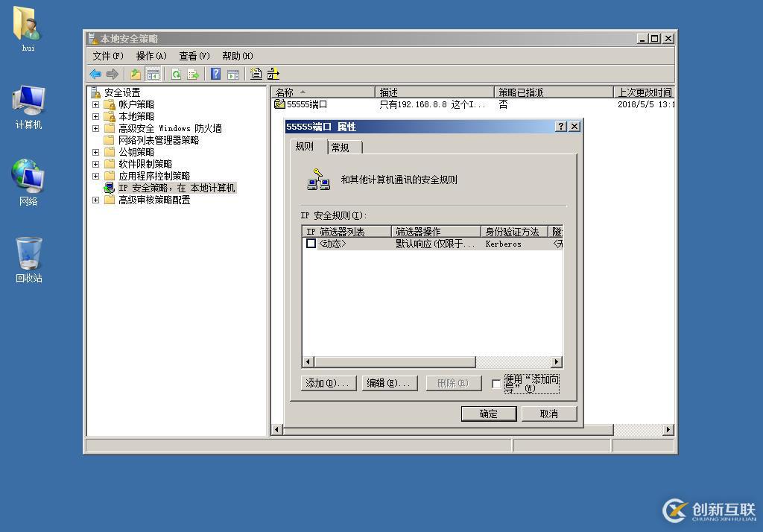
Task: Click the IP 筛选器列表 column header
Action: coord(347,232)
